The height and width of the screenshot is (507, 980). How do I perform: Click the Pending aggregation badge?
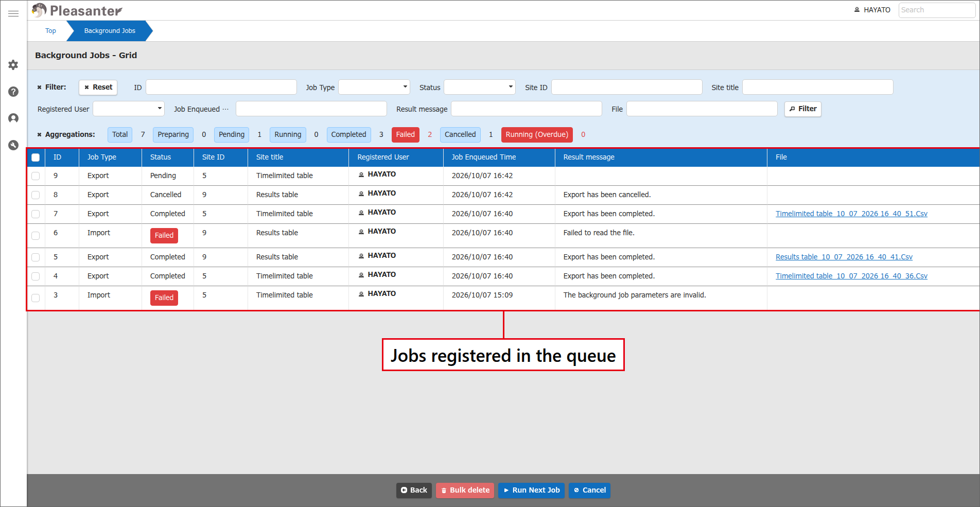click(x=232, y=134)
